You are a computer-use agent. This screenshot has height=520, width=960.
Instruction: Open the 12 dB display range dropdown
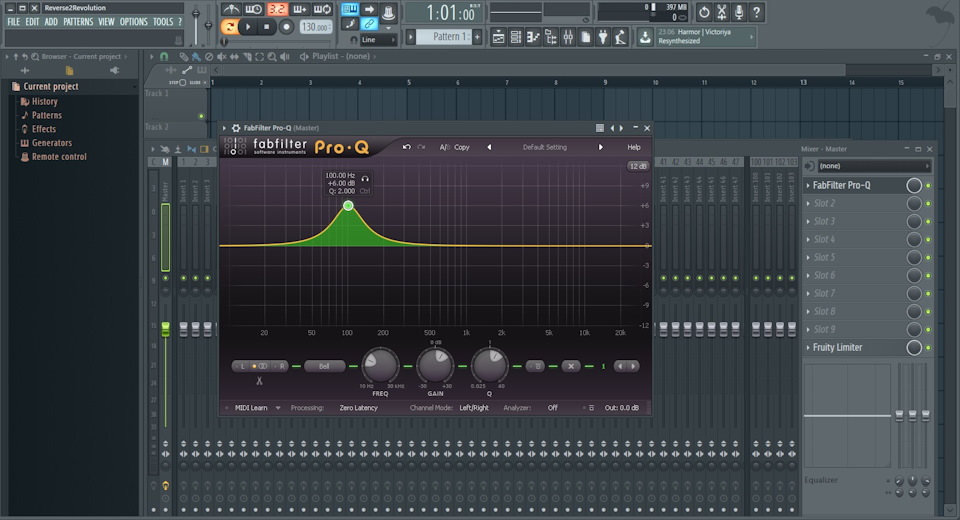click(637, 167)
